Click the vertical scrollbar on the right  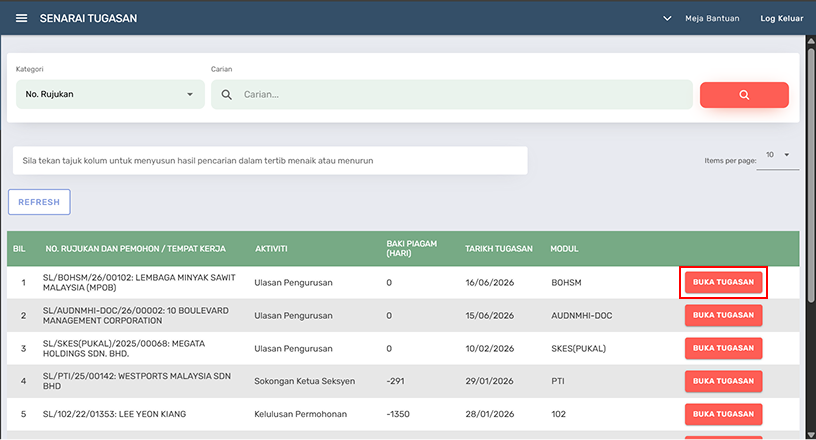tap(811, 174)
